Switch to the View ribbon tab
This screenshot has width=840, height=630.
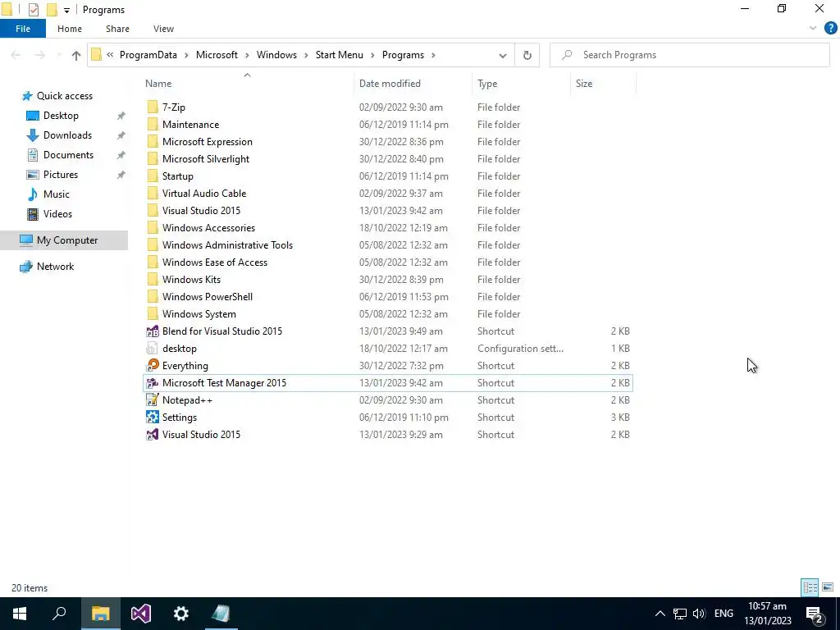[163, 29]
